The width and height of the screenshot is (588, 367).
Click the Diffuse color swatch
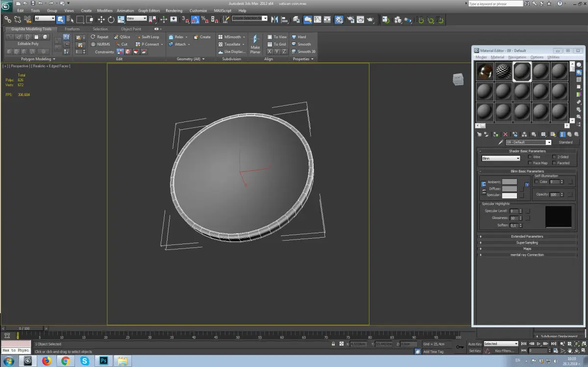509,189
